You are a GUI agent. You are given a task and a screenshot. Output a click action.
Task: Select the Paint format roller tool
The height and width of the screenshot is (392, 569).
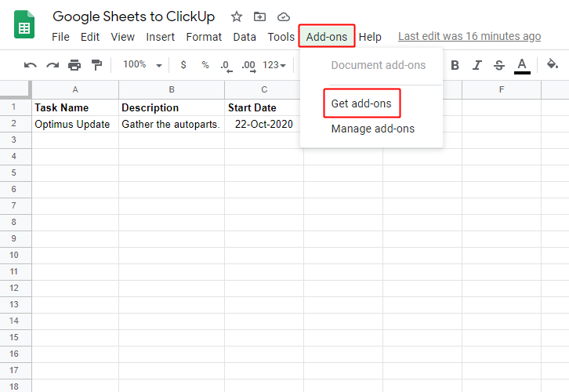coord(96,65)
